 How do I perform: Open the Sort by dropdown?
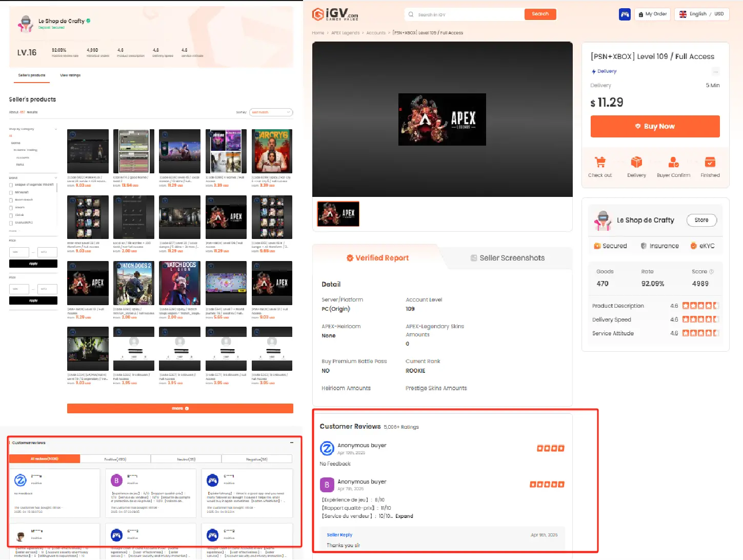point(271,112)
